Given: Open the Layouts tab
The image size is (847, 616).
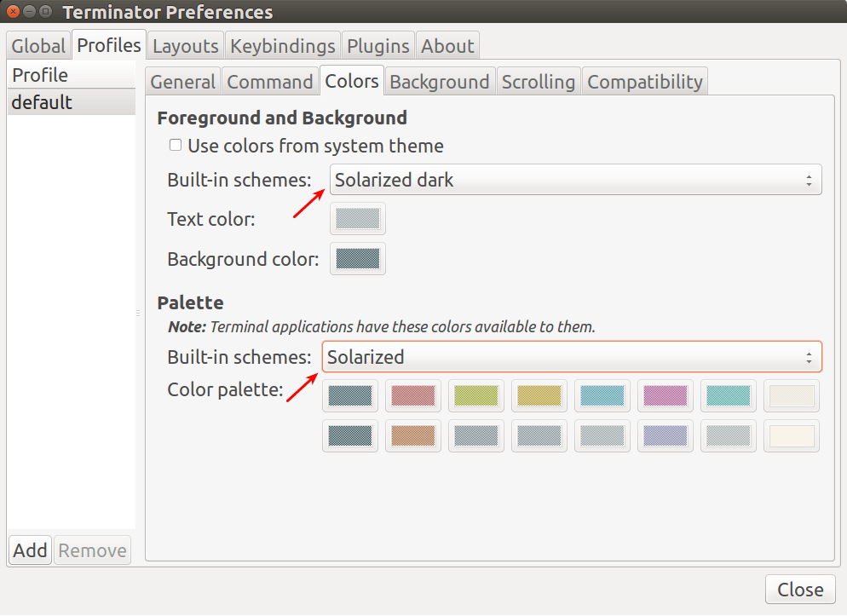Looking at the screenshot, I should [x=185, y=46].
